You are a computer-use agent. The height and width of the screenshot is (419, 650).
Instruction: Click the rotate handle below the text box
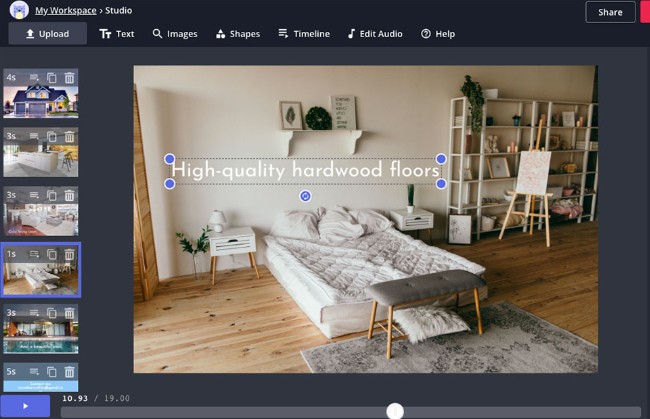point(306,196)
